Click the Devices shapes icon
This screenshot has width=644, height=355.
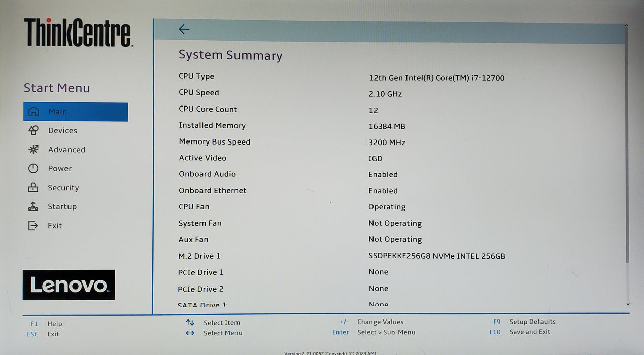click(33, 130)
